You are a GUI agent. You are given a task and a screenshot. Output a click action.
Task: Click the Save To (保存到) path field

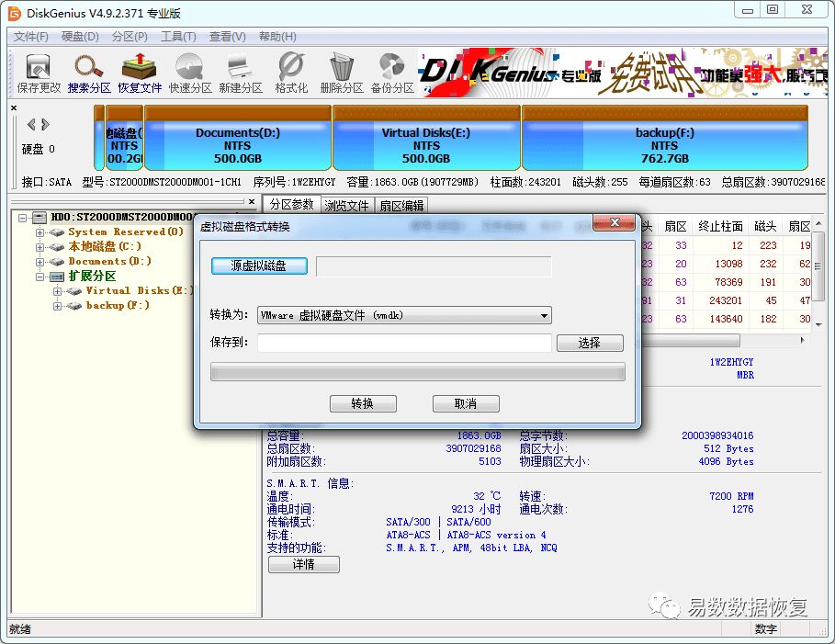(x=404, y=343)
